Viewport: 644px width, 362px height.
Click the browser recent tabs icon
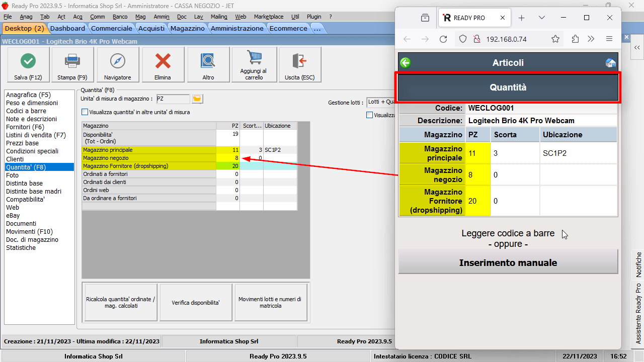click(x=425, y=18)
